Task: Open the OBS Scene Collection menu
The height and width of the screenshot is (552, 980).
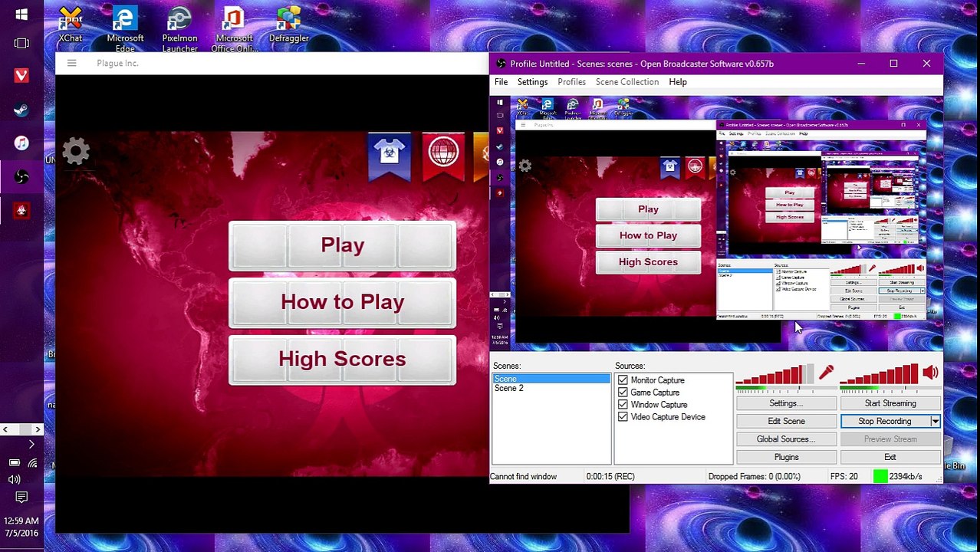Action: tap(627, 82)
